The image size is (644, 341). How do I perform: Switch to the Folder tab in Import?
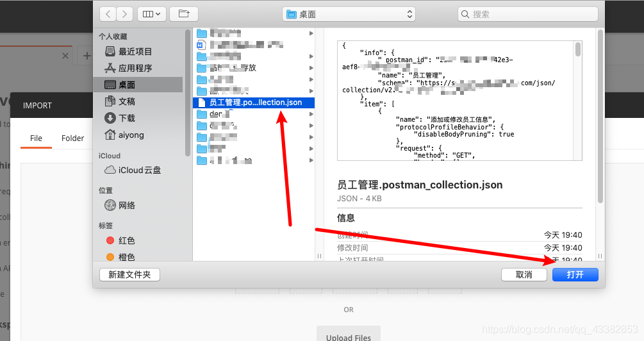[72, 138]
